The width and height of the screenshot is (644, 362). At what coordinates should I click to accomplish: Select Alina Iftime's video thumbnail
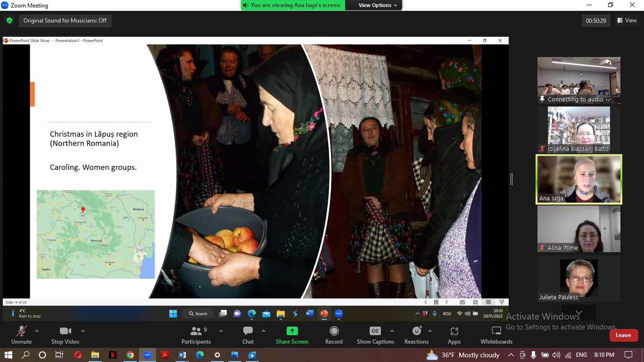click(x=579, y=229)
